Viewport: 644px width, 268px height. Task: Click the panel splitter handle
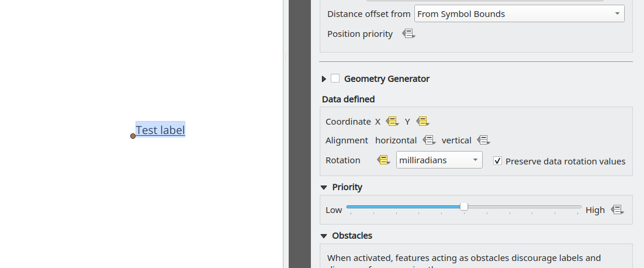[x=285, y=57]
